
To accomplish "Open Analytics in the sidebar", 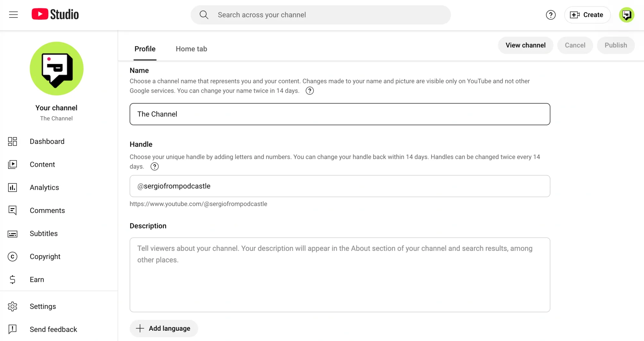I will pos(13,187).
